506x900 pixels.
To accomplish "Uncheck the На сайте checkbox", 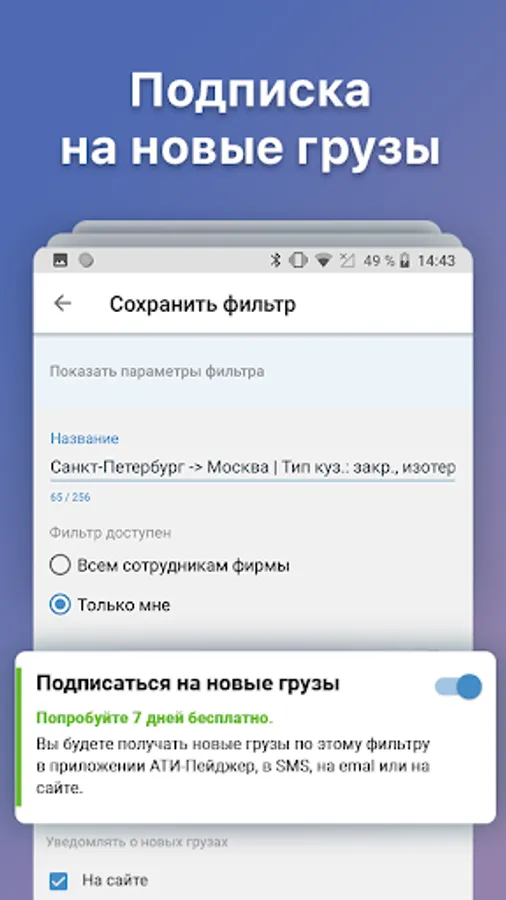I will coord(59,881).
